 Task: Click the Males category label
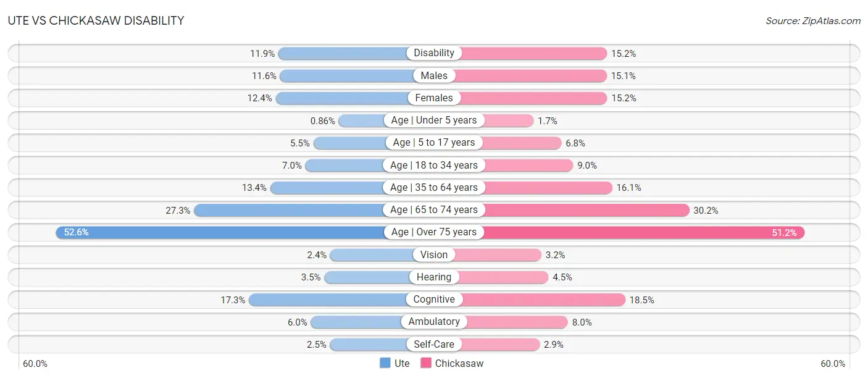434,75
